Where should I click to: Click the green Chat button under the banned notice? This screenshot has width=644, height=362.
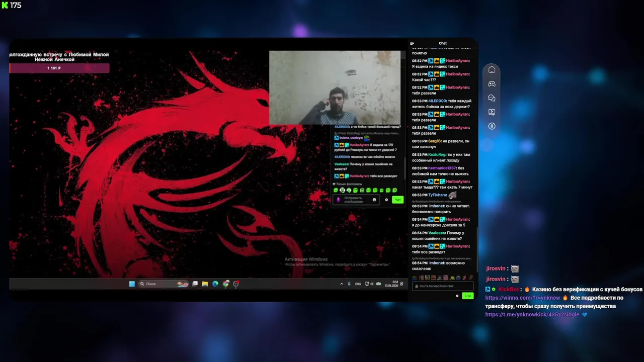pos(468,296)
